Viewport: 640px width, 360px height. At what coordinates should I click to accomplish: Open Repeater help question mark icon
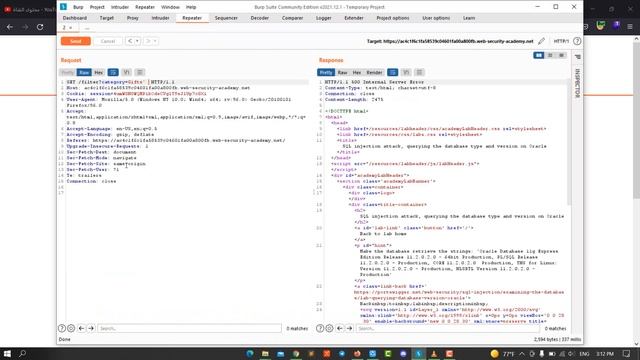coord(577,41)
